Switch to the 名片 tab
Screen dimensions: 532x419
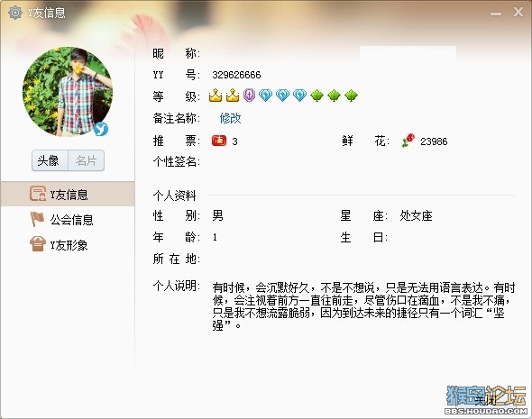click(87, 160)
